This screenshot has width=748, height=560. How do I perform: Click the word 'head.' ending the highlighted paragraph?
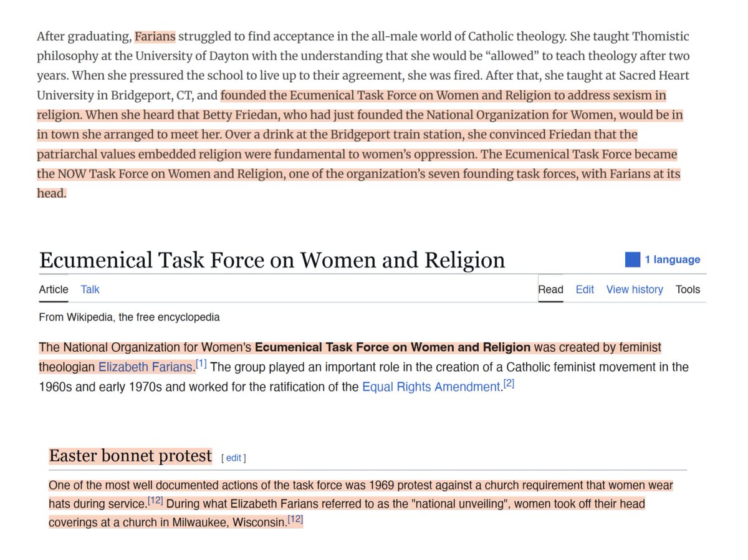(51, 193)
